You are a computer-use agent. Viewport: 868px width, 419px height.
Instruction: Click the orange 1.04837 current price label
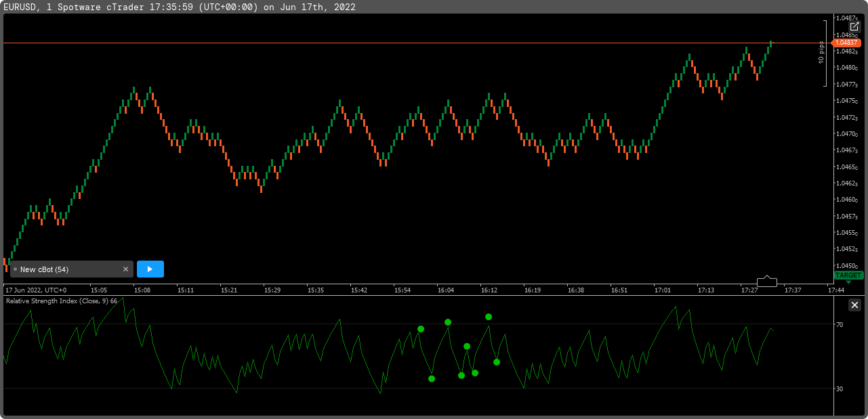pyautogui.click(x=847, y=43)
